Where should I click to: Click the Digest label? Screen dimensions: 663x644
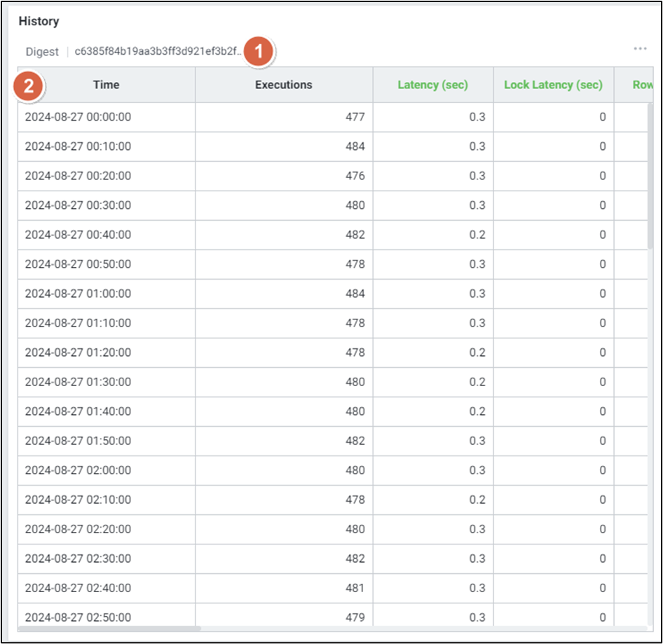[42, 52]
